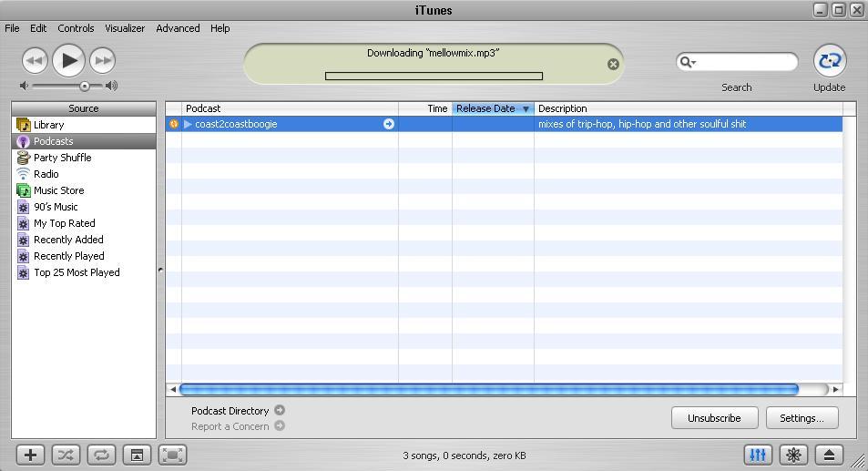The image size is (868, 471).
Task: Click the search magnifier dropdown
Action: click(x=688, y=61)
